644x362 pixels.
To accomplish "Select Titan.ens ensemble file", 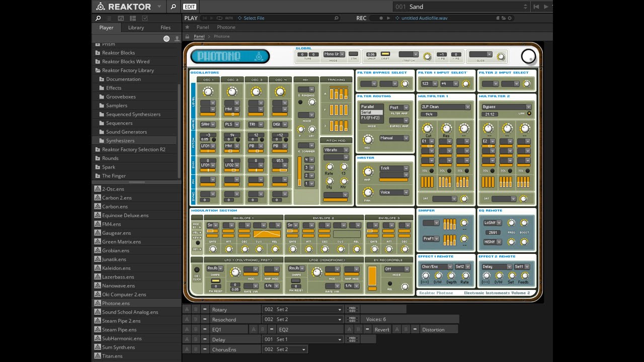I will tap(112, 356).
